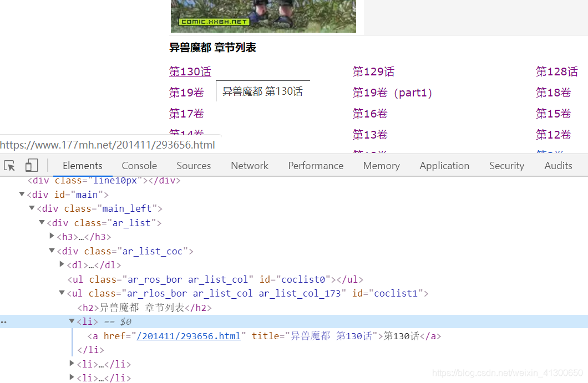588x383 pixels.
Task: Collapse the div id="main" tree node
Action: 22,194
